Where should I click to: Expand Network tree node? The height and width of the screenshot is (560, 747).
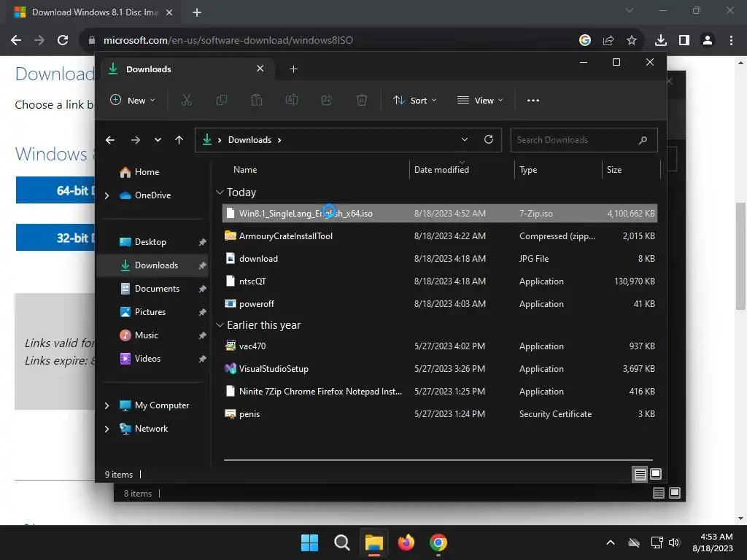(x=107, y=429)
